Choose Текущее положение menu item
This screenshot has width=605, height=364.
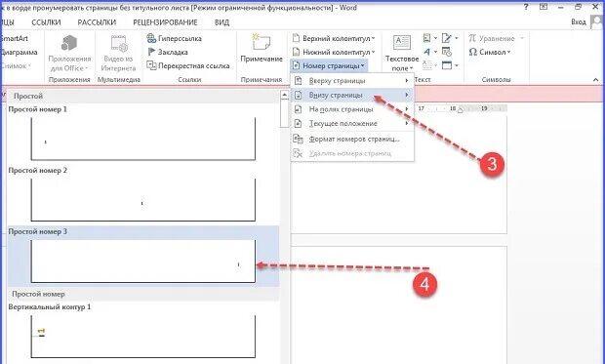pos(352,124)
